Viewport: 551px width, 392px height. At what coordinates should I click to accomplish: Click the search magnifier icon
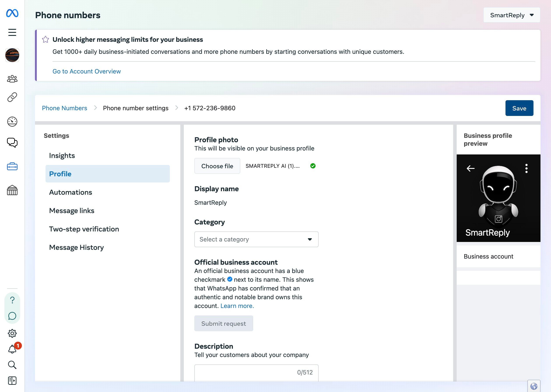coord(12,365)
